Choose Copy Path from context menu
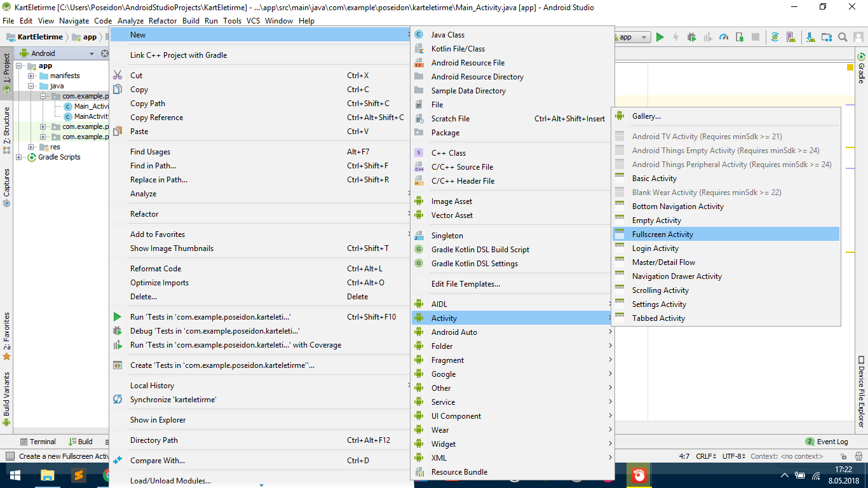This screenshot has height=488, width=868. coord(261,104)
